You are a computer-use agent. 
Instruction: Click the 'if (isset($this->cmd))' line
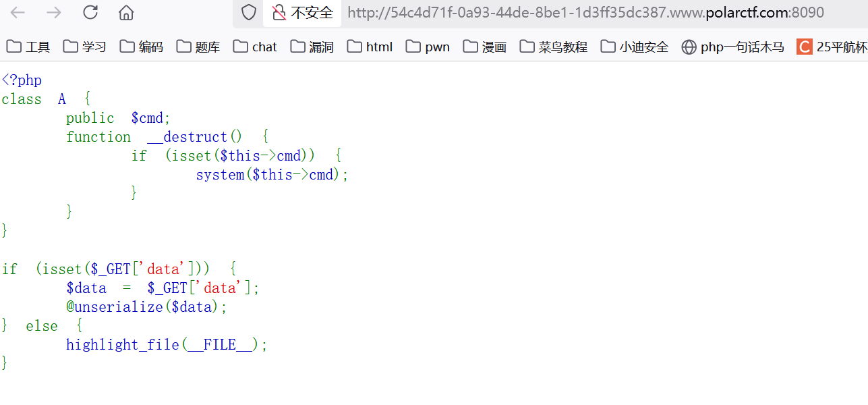click(x=237, y=156)
